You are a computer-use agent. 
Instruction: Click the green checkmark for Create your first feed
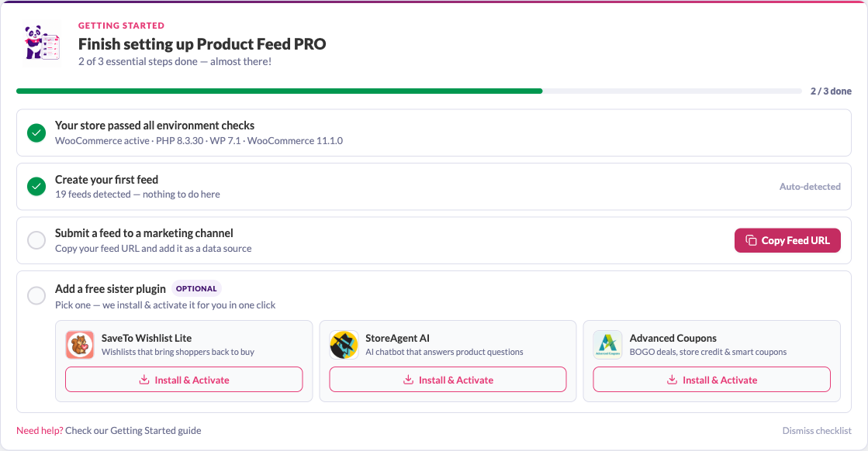coord(36,187)
